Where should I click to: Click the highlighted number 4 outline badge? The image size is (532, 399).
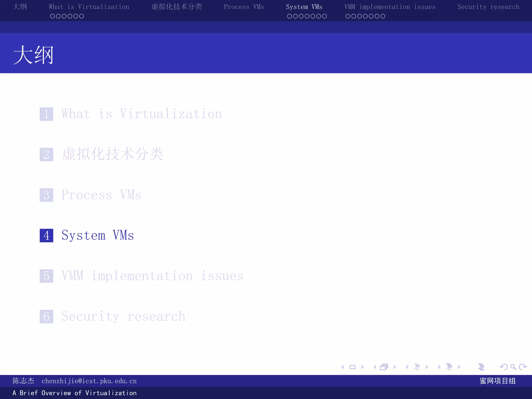click(x=46, y=236)
